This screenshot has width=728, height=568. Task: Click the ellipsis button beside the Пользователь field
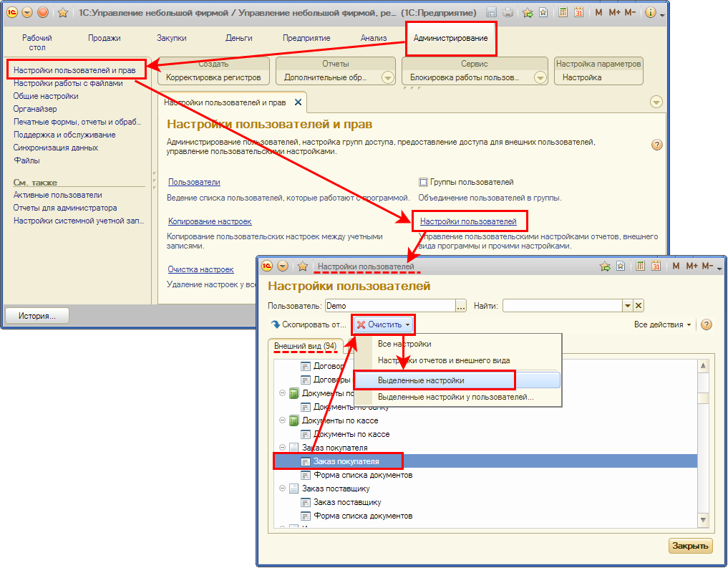460,306
